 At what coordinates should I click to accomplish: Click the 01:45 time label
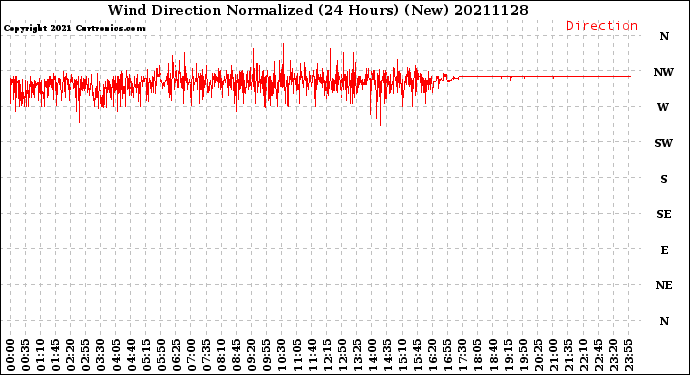(56, 355)
